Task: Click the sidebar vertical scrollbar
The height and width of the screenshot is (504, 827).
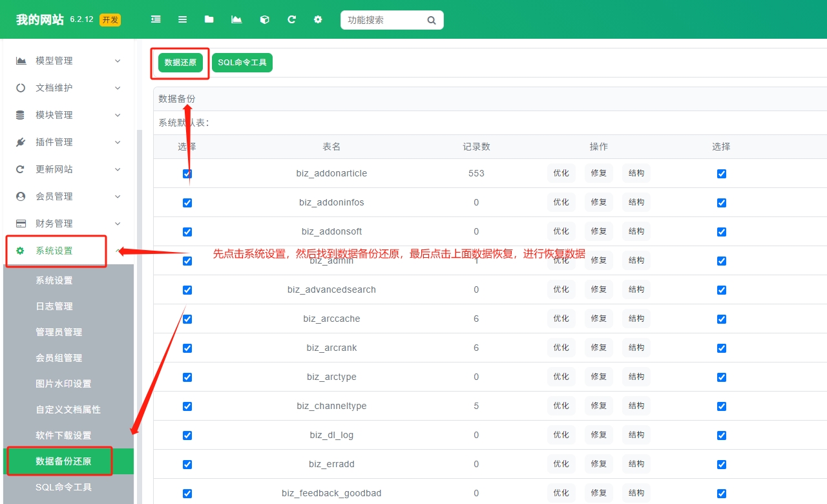Action: pyautogui.click(x=139, y=317)
